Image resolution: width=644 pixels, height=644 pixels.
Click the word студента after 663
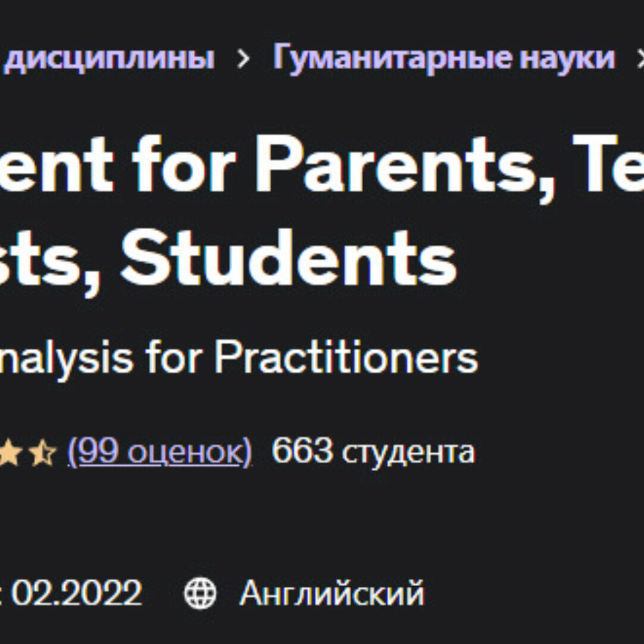coord(408,452)
